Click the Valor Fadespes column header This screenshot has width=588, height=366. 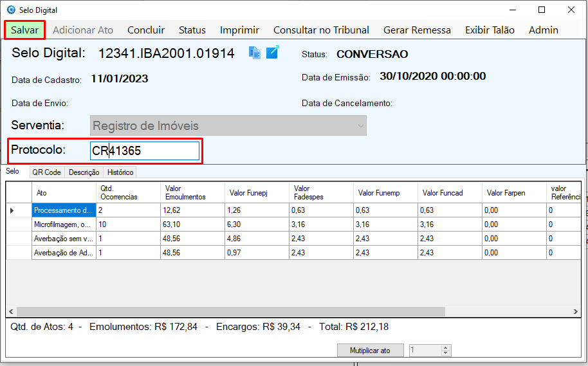[x=321, y=193]
